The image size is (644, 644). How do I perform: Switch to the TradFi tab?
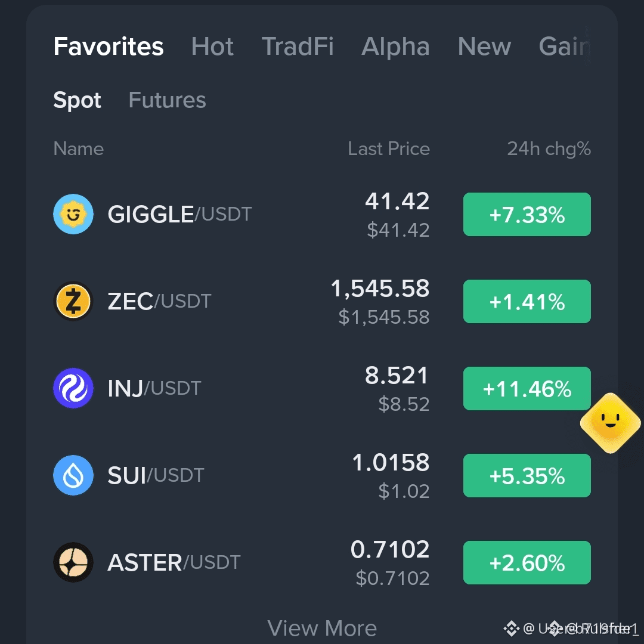click(298, 46)
